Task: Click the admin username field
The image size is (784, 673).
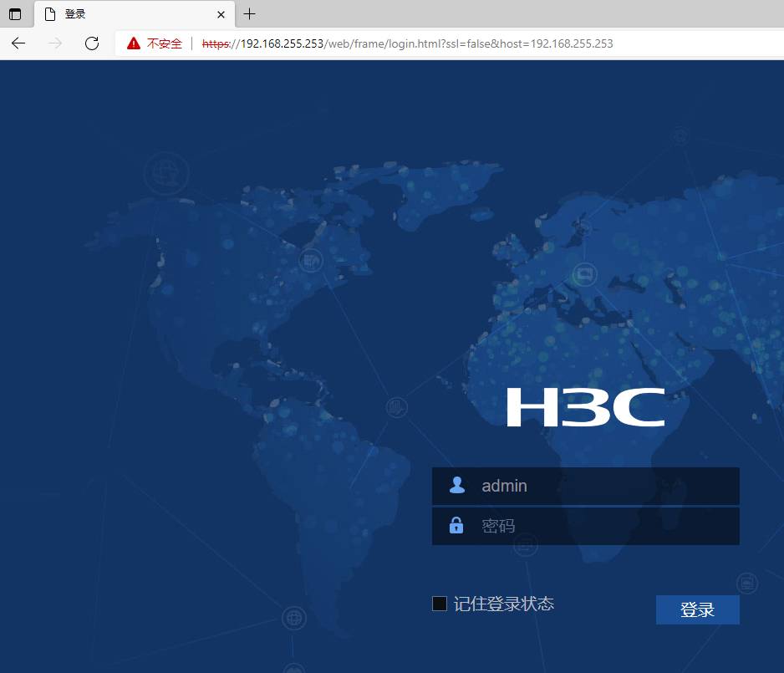Action: pos(586,486)
